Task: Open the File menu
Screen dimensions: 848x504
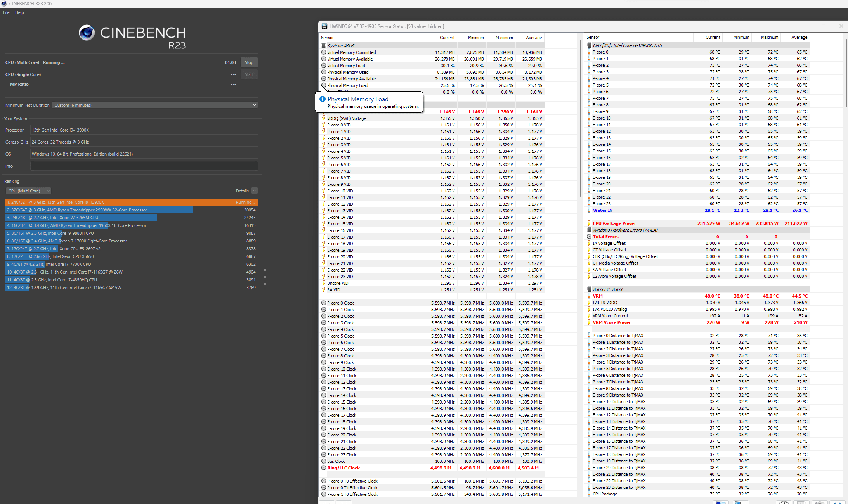Action: (6, 12)
